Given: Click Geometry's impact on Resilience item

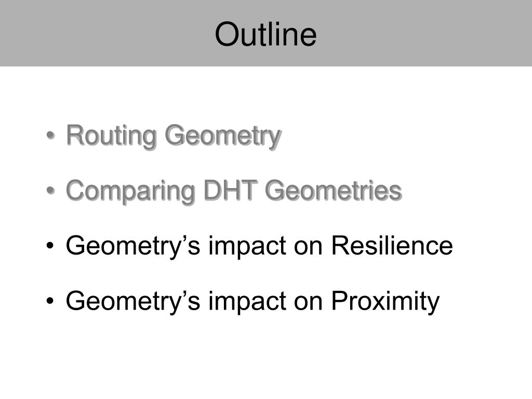Looking at the screenshot, I should (x=259, y=246).
